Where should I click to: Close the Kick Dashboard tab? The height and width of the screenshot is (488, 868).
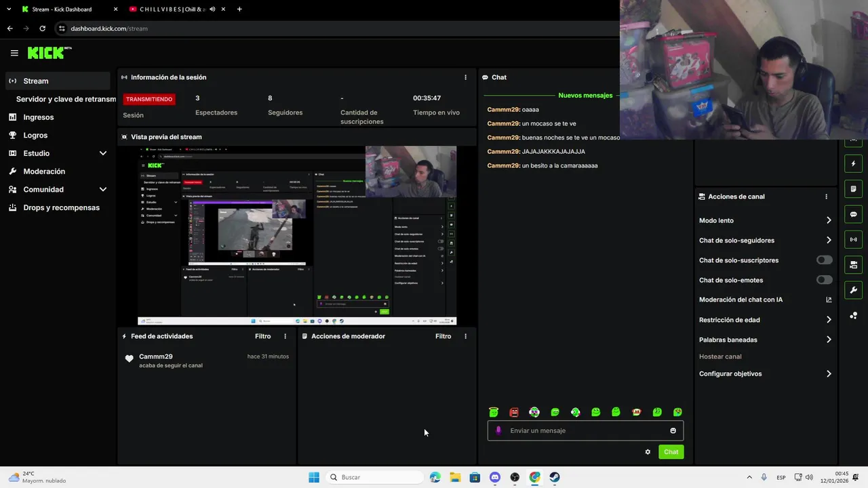coord(115,9)
